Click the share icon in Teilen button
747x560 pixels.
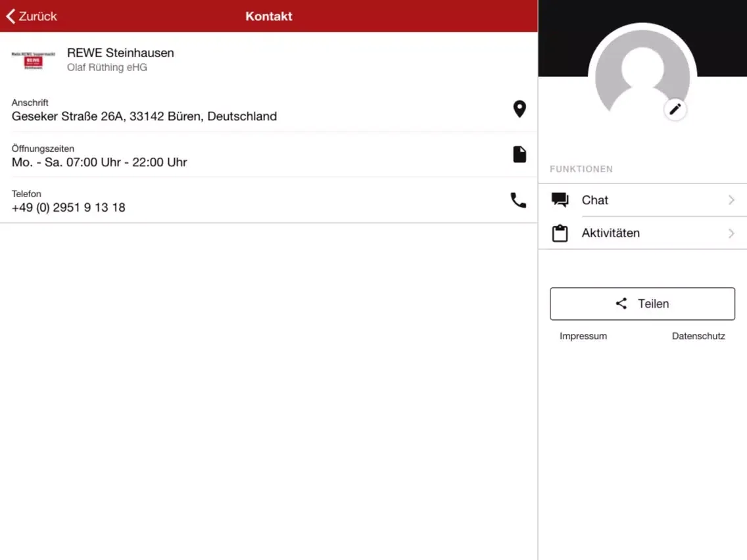621,304
